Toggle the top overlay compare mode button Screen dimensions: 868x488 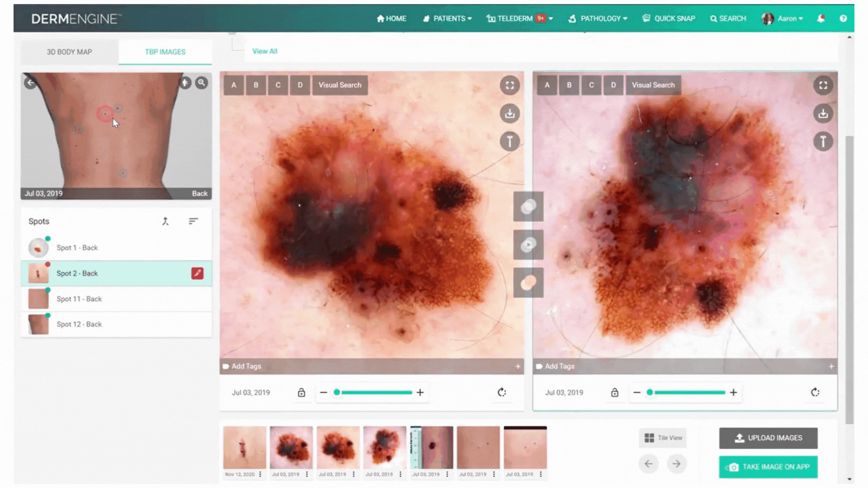pyautogui.click(x=528, y=206)
